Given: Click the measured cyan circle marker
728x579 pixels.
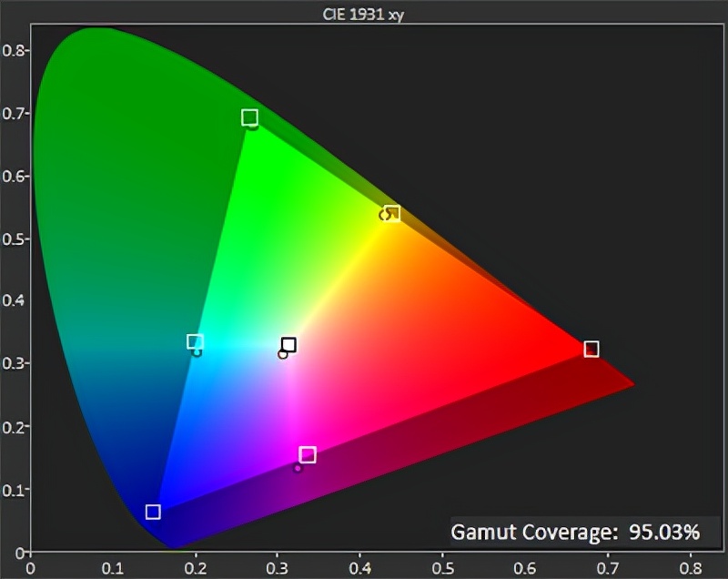Looking at the screenshot, I should [197, 353].
